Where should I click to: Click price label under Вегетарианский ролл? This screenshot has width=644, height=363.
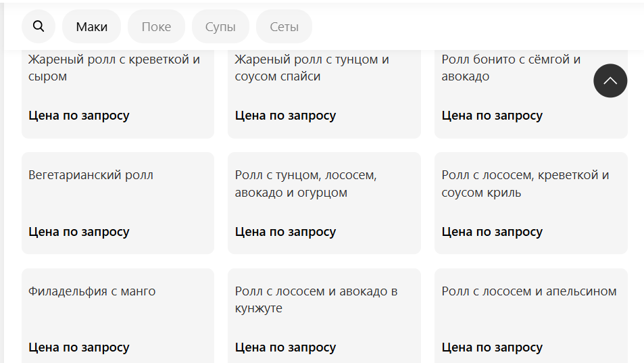click(x=79, y=232)
